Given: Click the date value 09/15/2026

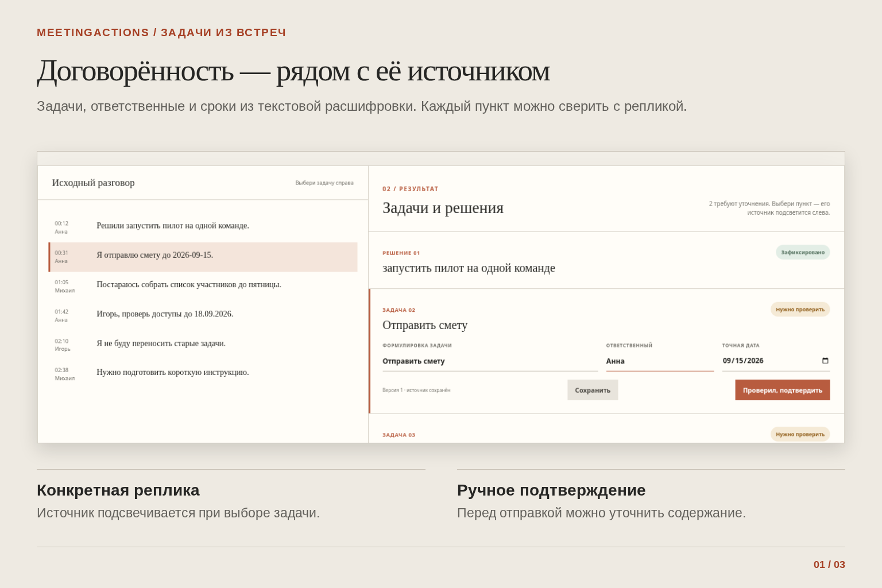Looking at the screenshot, I should [743, 361].
